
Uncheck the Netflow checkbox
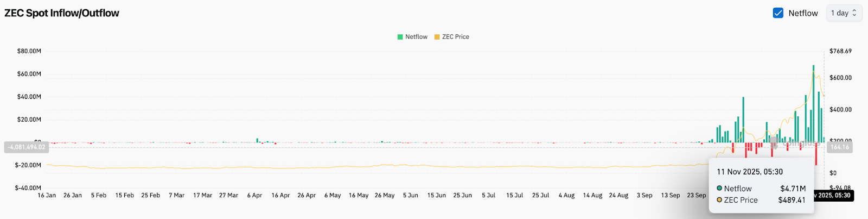778,13
